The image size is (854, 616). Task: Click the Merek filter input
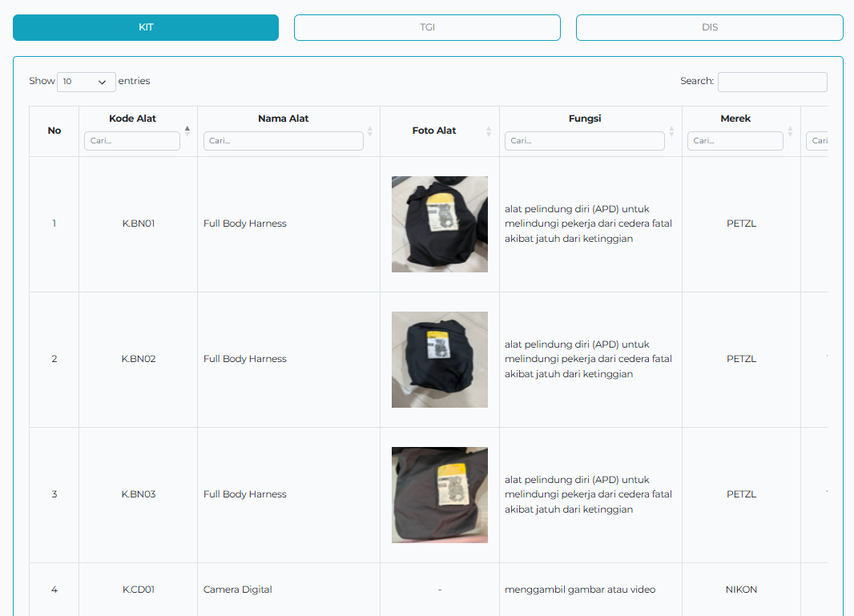[x=735, y=140]
